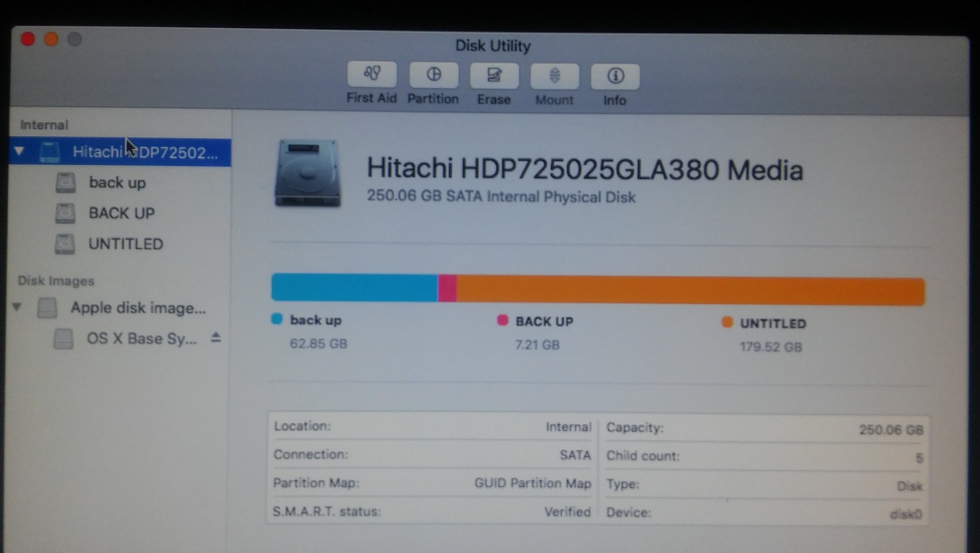Run First Aid from the toolbar
Image resolution: width=980 pixels, height=553 pixels.
click(x=372, y=74)
